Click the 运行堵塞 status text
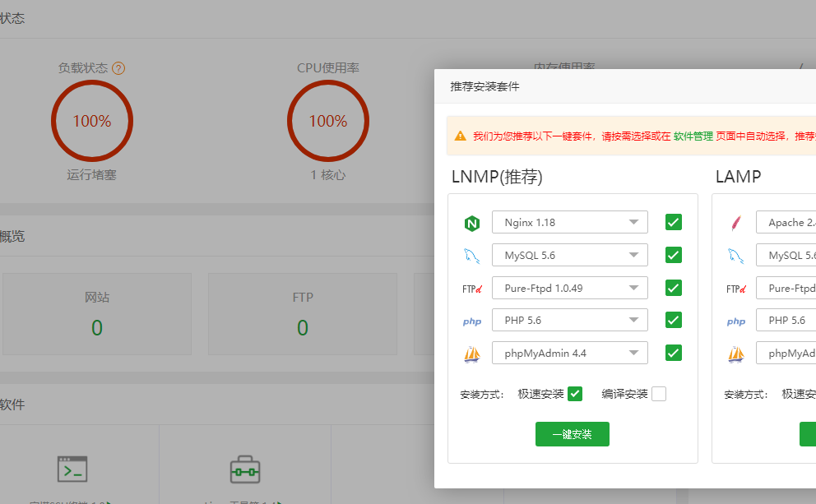Viewport: 816px width, 504px height. [91, 175]
